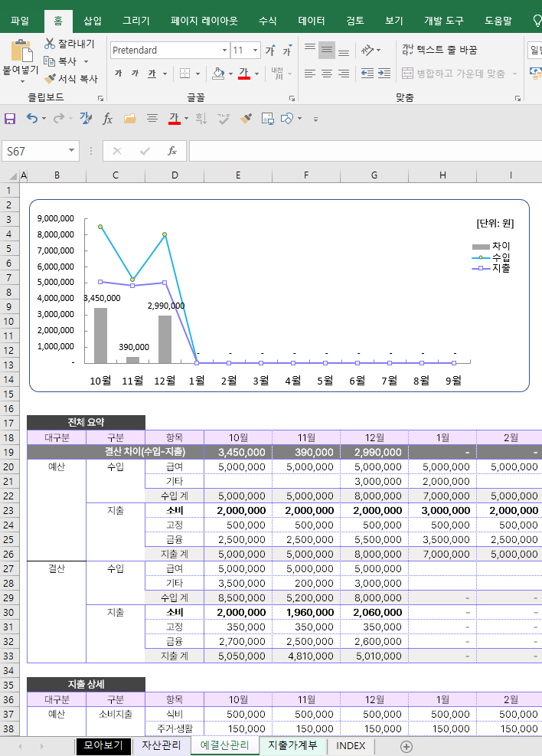
Task: Click the Save icon in quick access toolbar
Action: 10,119
